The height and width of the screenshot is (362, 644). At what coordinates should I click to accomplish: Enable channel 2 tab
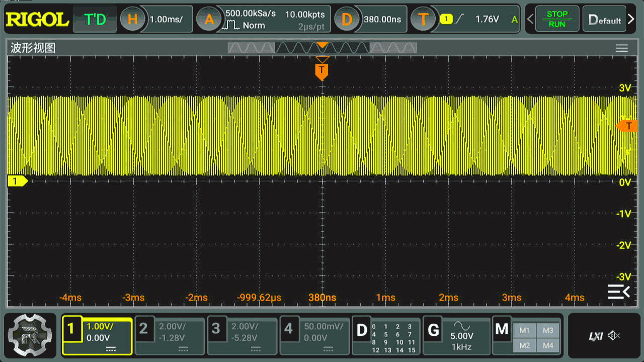pyautogui.click(x=170, y=336)
